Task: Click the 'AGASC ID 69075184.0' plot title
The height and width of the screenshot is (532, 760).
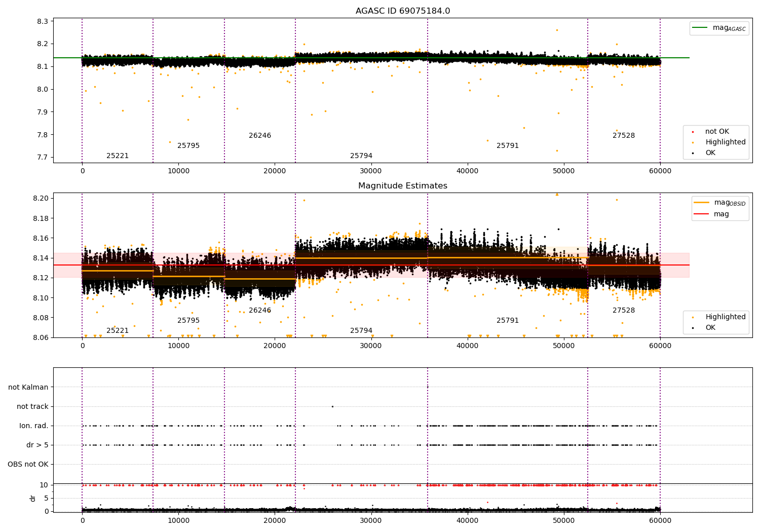Action: coord(402,11)
